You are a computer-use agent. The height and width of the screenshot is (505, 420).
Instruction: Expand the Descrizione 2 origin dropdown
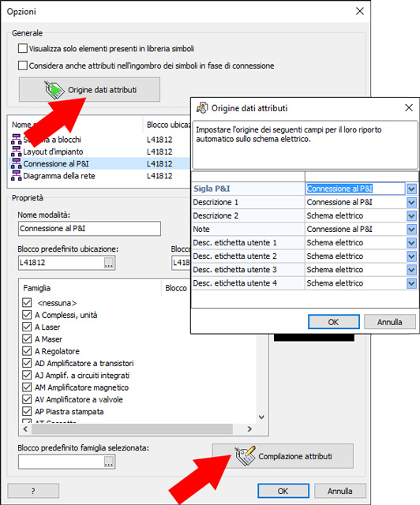click(x=411, y=215)
